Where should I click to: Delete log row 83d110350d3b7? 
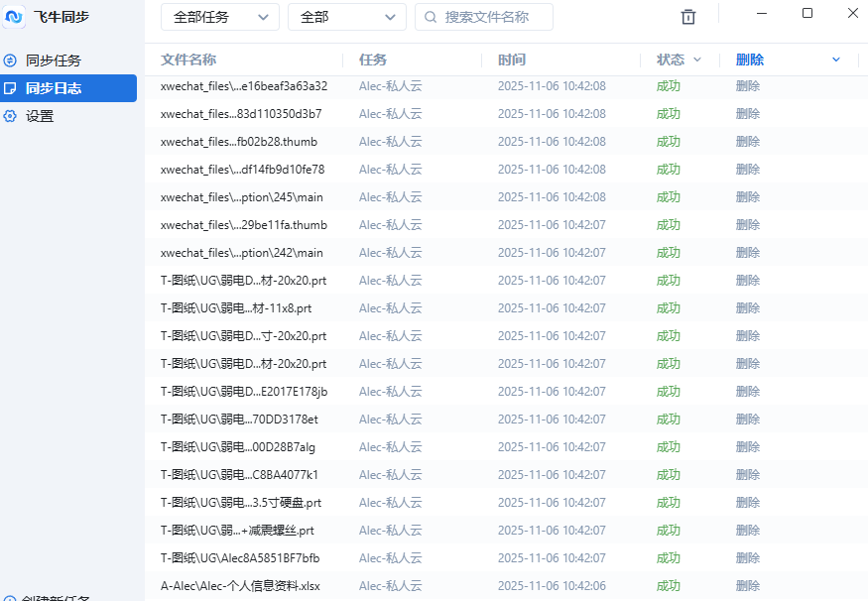[747, 114]
